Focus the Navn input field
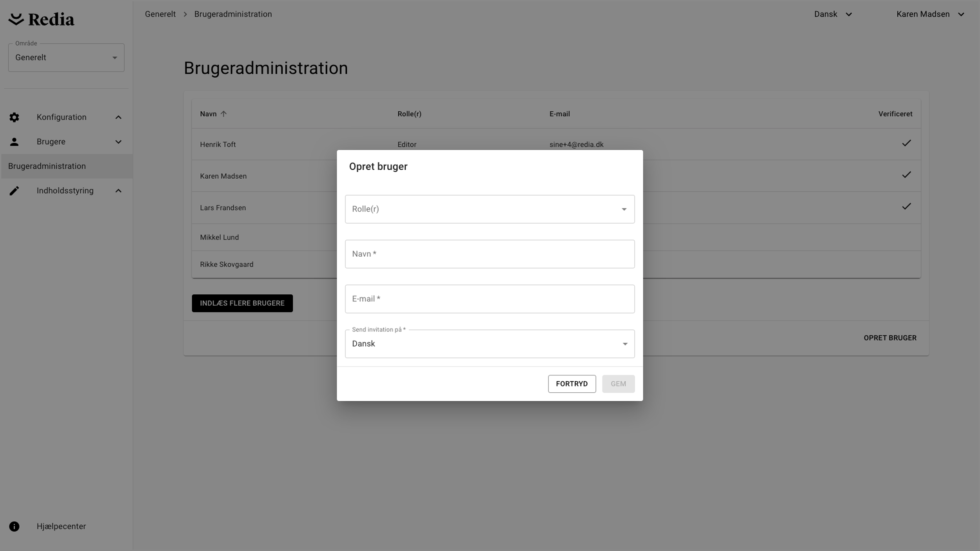 [489, 254]
